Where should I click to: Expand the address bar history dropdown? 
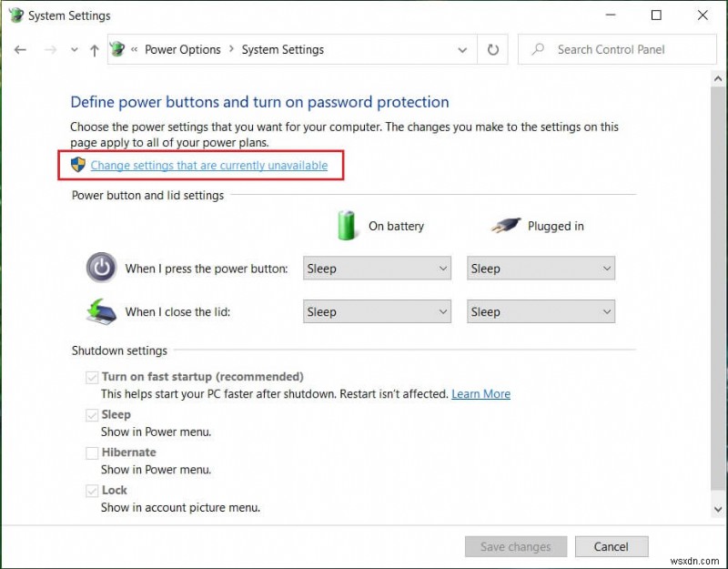click(x=462, y=49)
